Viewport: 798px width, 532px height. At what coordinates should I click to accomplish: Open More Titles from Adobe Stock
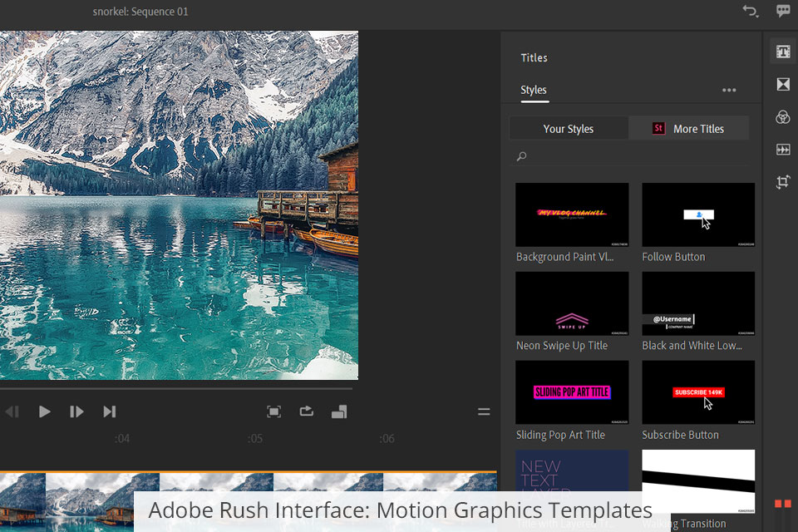click(x=689, y=128)
